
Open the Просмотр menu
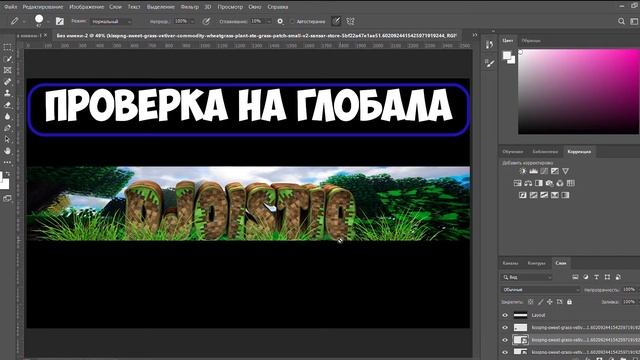click(x=230, y=7)
